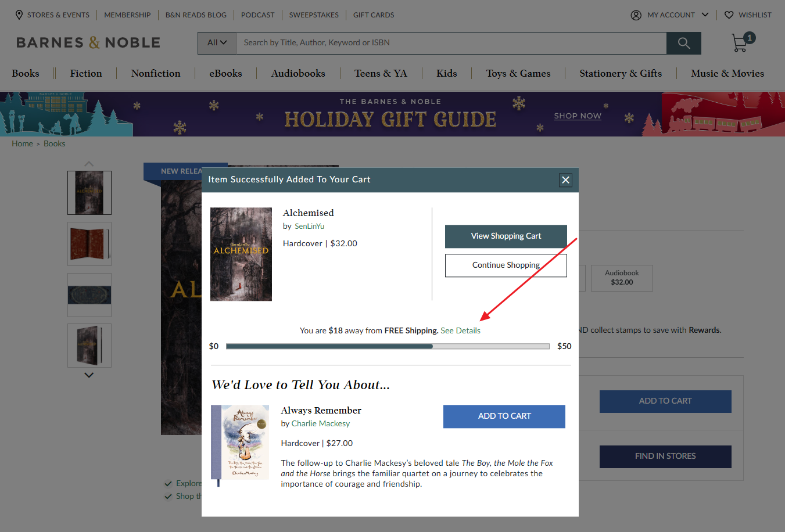Show more thumbnails with down chevron
This screenshot has height=532, width=785.
[89, 375]
